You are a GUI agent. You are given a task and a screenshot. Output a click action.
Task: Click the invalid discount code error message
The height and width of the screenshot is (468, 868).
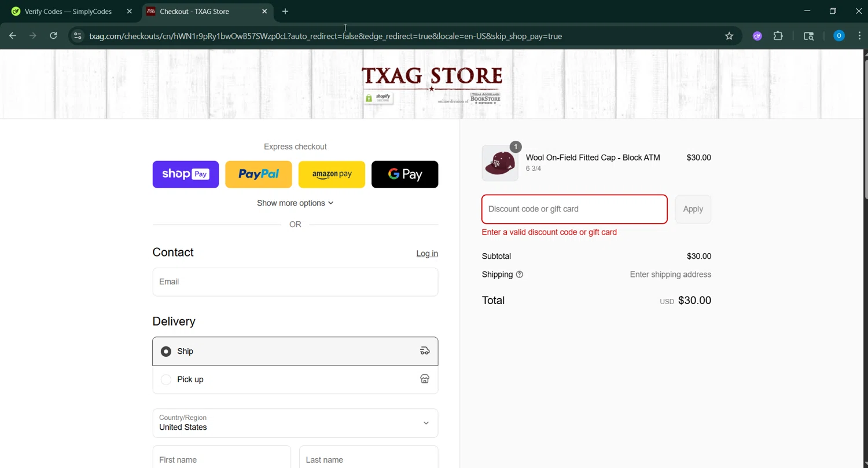click(x=549, y=232)
